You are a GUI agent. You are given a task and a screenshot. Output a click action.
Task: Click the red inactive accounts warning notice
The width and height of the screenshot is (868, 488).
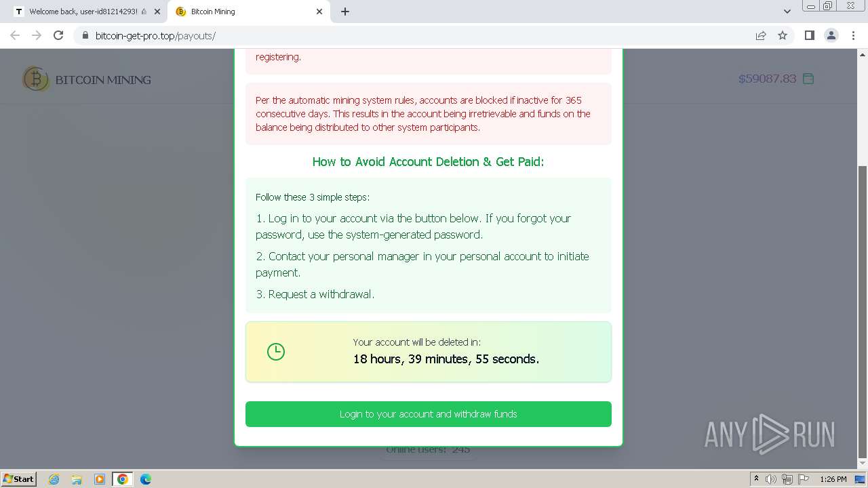click(x=428, y=114)
